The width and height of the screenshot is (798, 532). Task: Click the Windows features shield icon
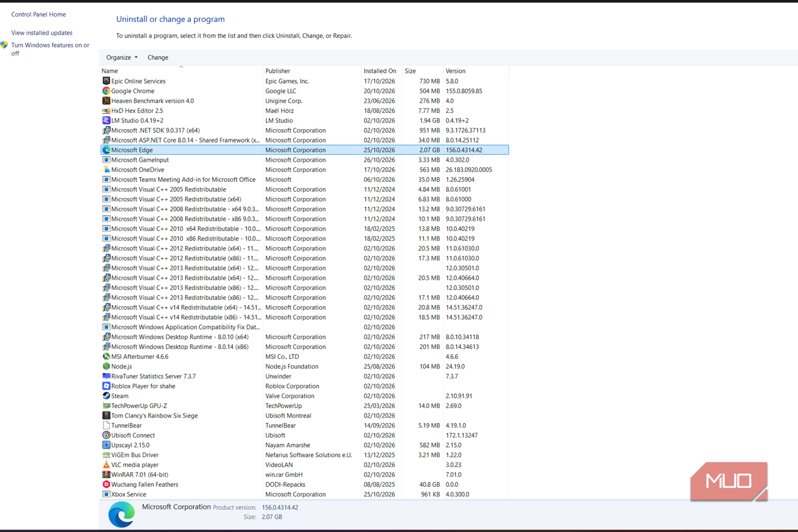pos(4,45)
